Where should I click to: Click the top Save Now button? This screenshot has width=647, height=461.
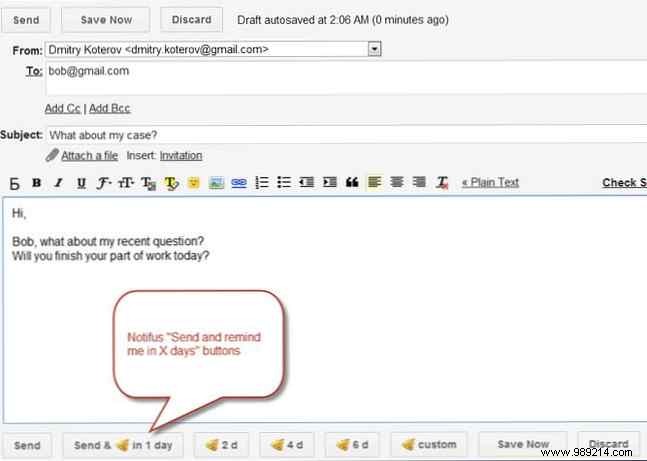(x=106, y=20)
